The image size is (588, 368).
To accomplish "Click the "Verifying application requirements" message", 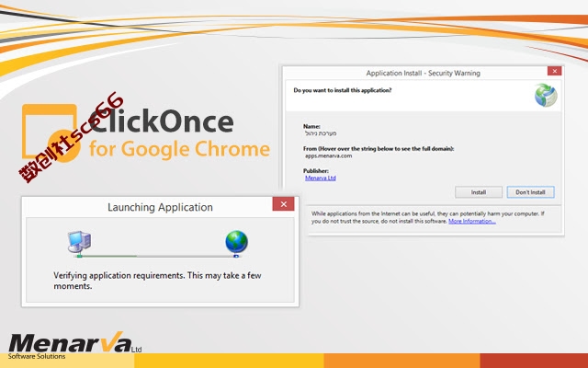I will [157, 281].
